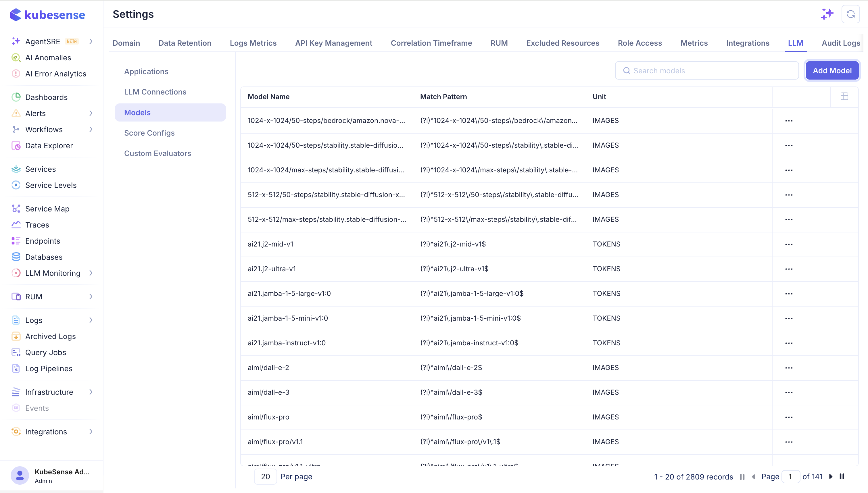The height and width of the screenshot is (493, 868).
Task: Open actions menu for ai21.j2-mid-v1 row
Action: [789, 244]
